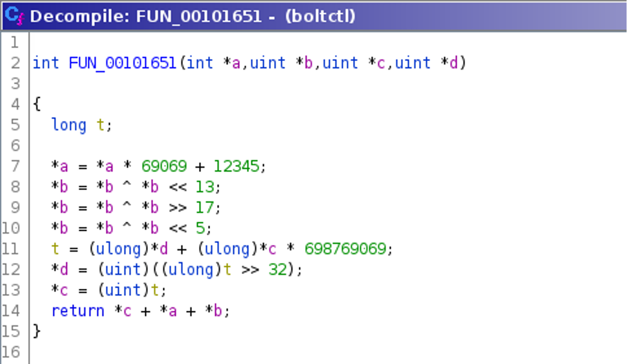Click the long type keyword on line 5
The height and width of the screenshot is (364, 627).
click(x=69, y=125)
